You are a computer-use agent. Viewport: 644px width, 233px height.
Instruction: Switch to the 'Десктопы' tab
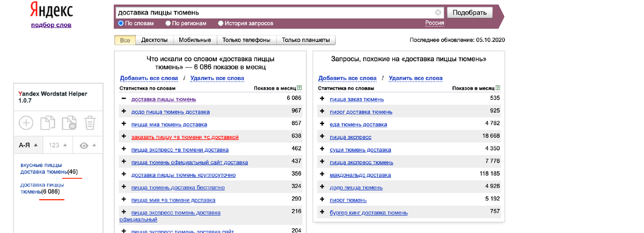pyautogui.click(x=154, y=40)
